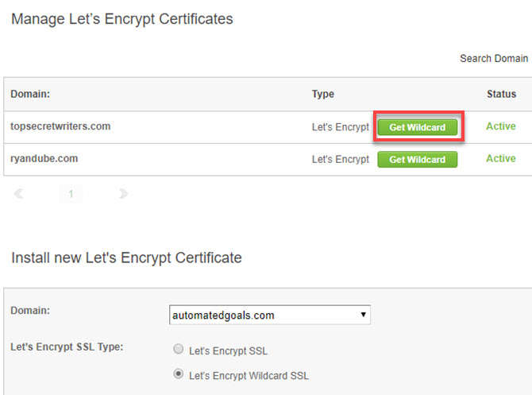Click Get Wildcard for topsecretwriters.com
This screenshot has height=395, width=532.
(x=418, y=127)
